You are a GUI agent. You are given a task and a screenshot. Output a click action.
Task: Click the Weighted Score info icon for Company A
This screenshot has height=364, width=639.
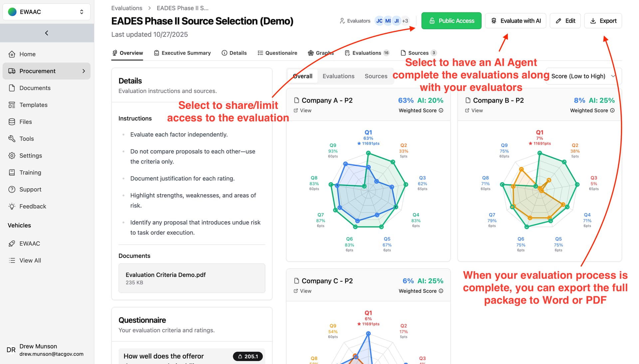coord(441,110)
